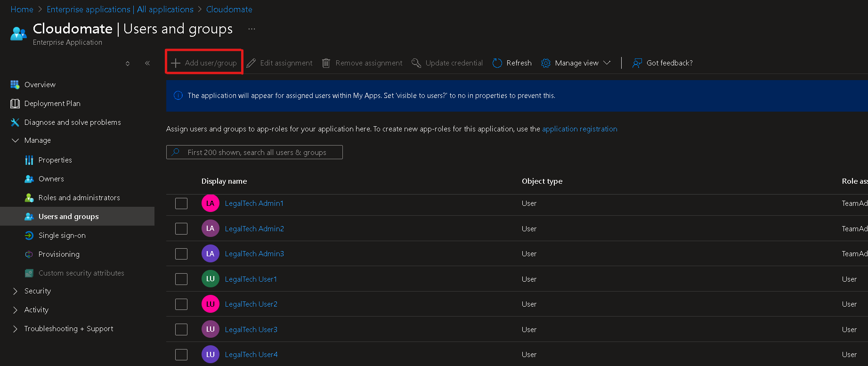Screen dimensions: 868x366
Task: Open Provisioning page
Action: [59, 254]
